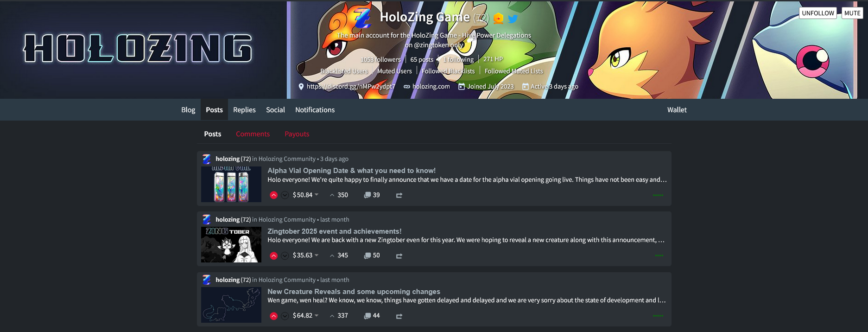Upvote the Alpha Vial Opening Date post
868x332 pixels.
pos(274,195)
